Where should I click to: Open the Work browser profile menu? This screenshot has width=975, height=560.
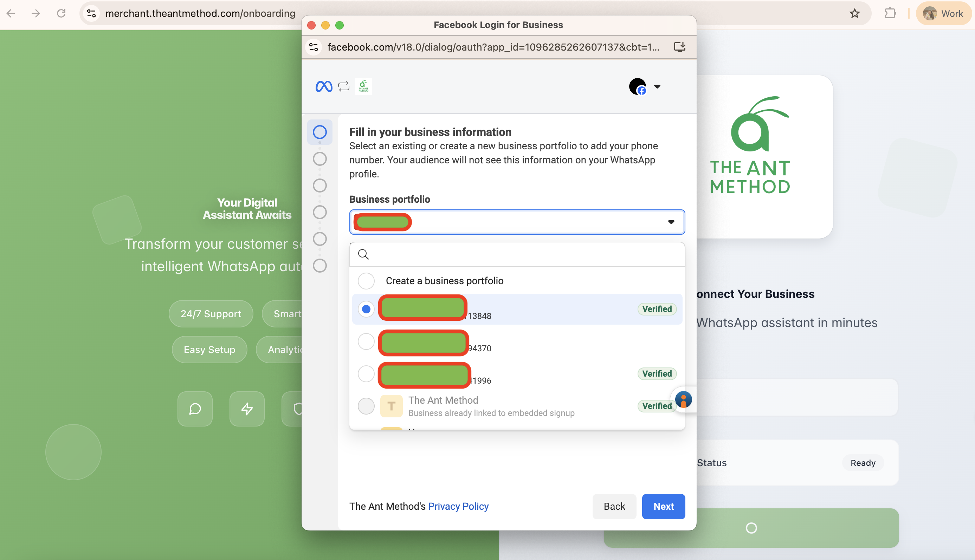point(944,13)
